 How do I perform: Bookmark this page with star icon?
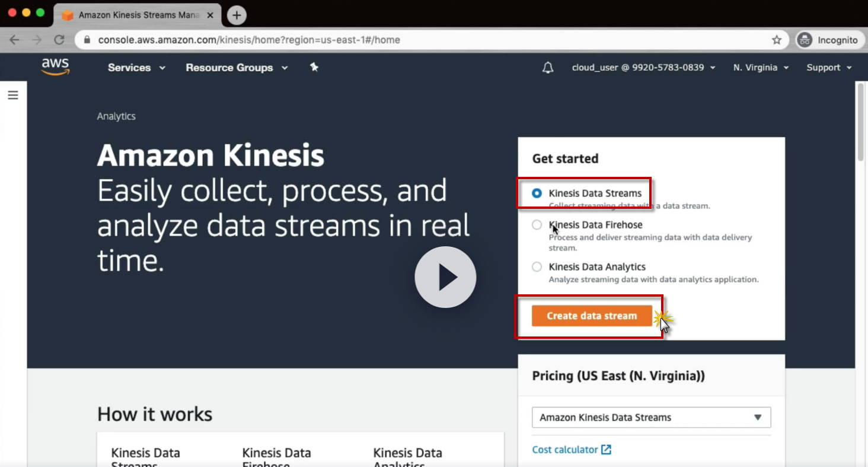[777, 40]
